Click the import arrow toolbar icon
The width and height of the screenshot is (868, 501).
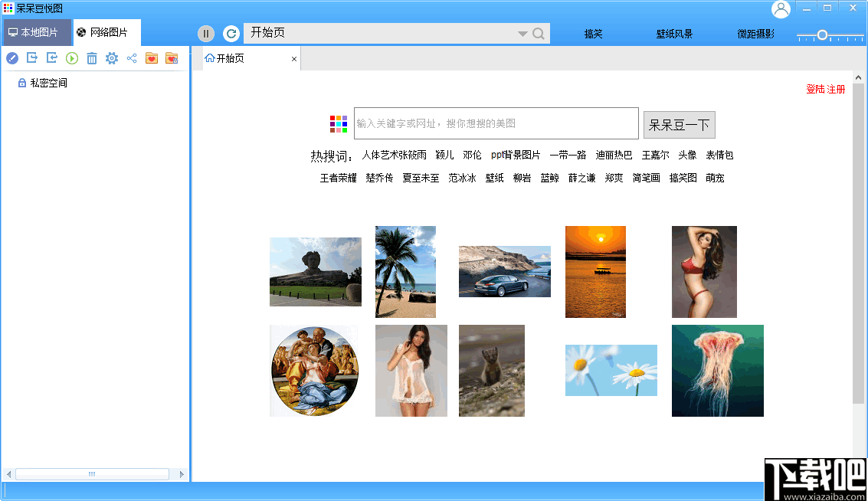tap(52, 57)
